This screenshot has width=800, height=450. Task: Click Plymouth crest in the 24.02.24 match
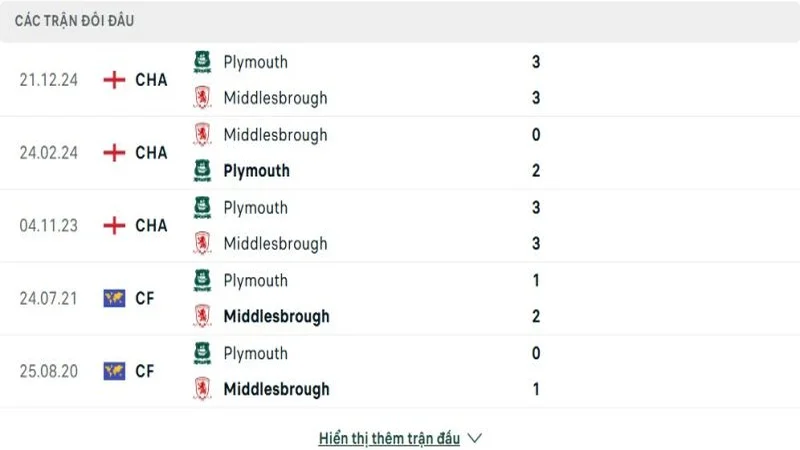point(202,170)
